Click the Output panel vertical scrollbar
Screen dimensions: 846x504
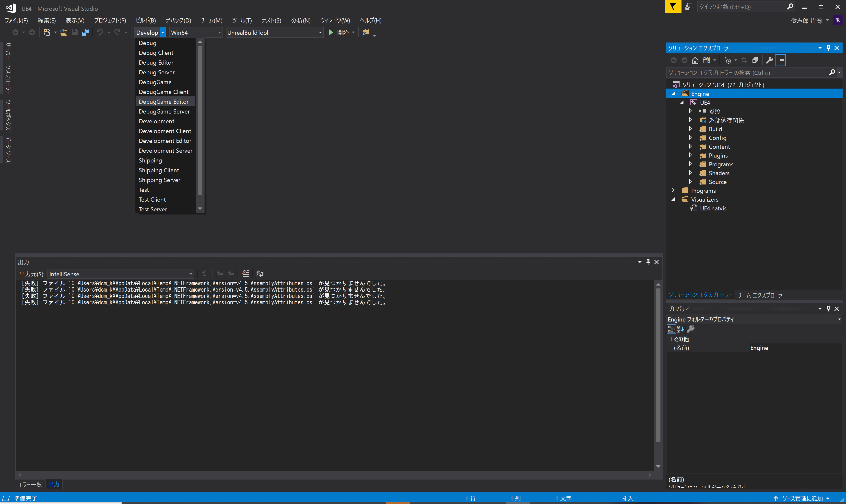pos(658,365)
